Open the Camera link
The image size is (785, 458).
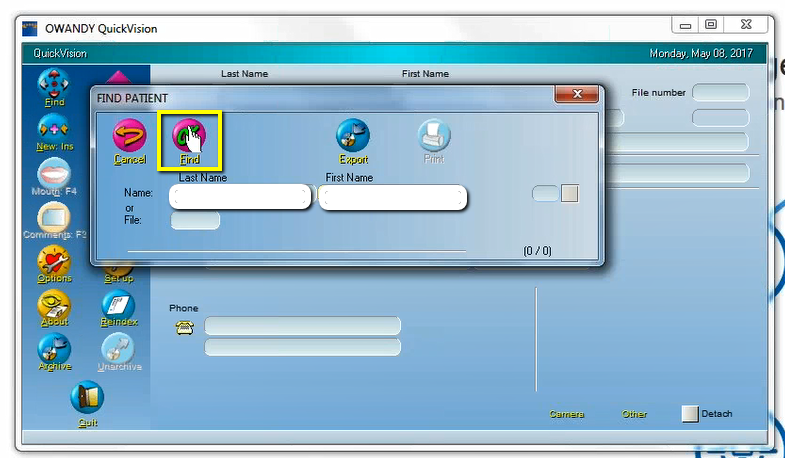tap(566, 414)
